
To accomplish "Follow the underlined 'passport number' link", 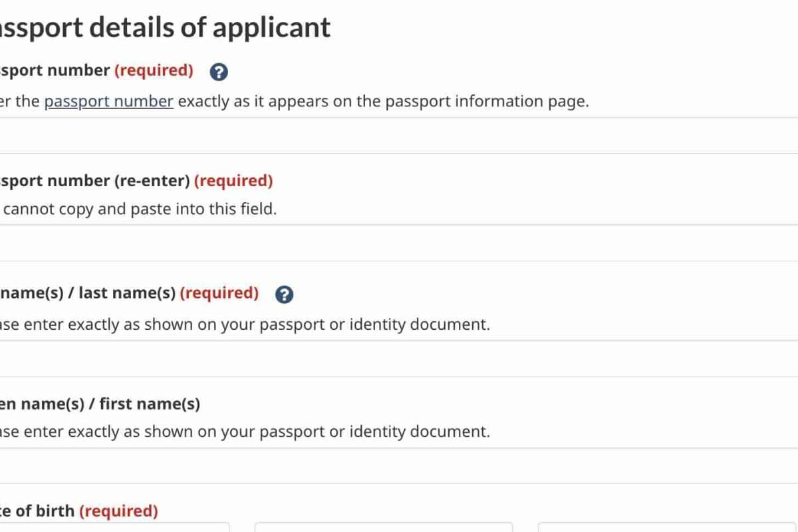I will [109, 102].
